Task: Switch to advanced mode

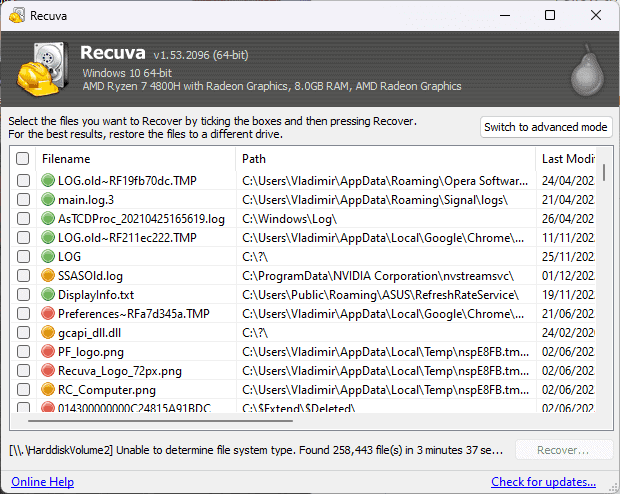Action: [x=546, y=127]
